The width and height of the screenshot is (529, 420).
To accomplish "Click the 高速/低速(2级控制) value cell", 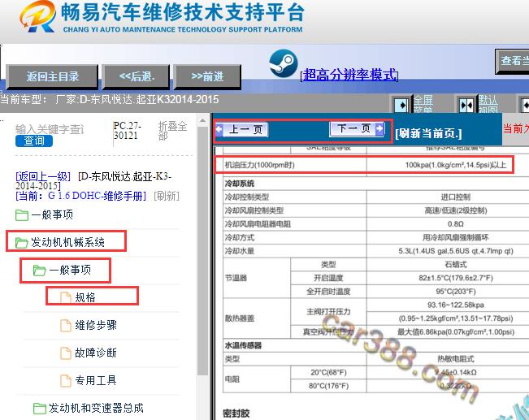I will point(456,210).
